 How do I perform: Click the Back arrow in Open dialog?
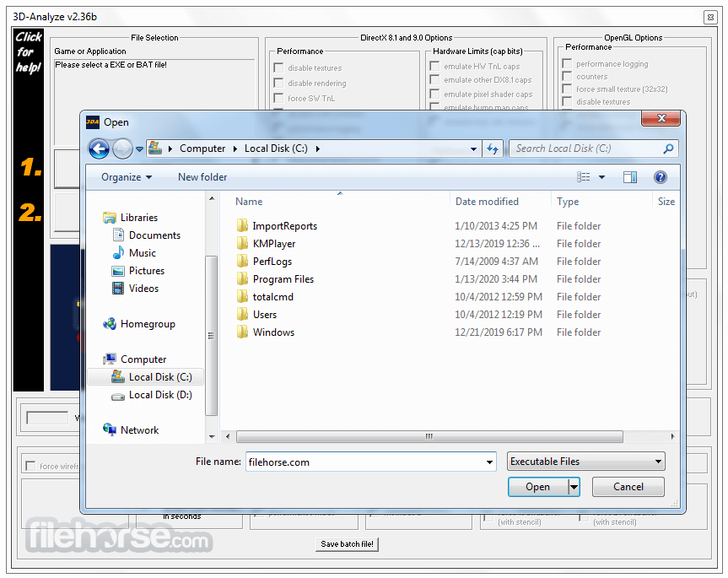[99, 149]
